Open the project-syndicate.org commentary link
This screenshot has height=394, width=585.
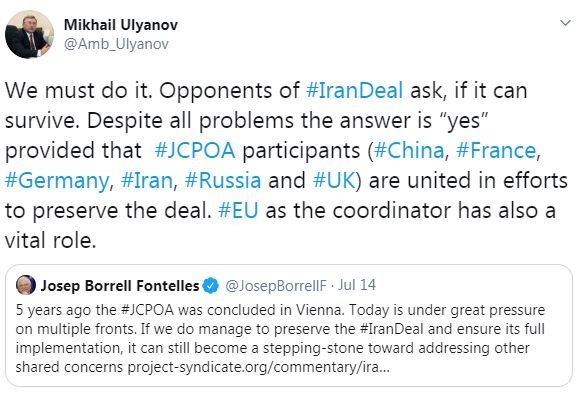tap(259, 368)
